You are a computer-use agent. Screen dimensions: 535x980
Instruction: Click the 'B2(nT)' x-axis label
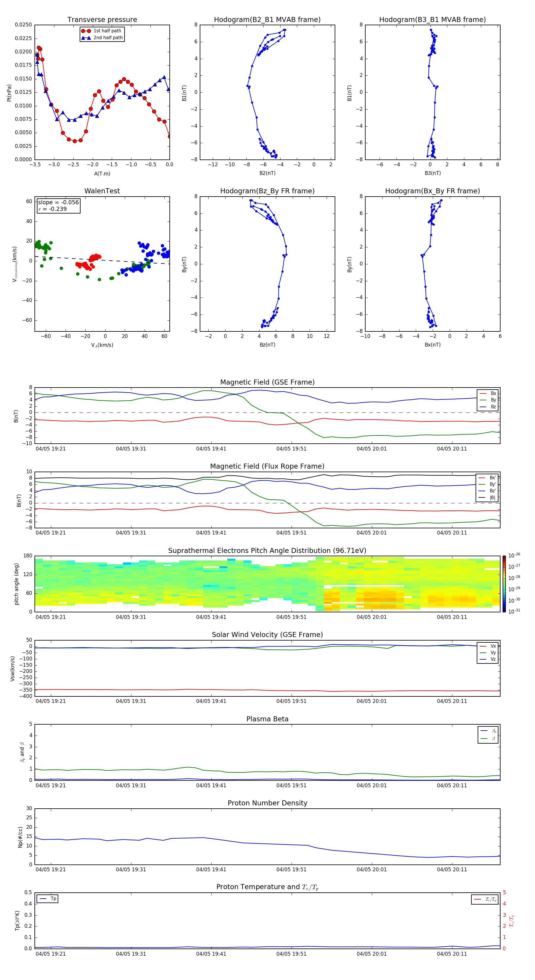point(267,173)
